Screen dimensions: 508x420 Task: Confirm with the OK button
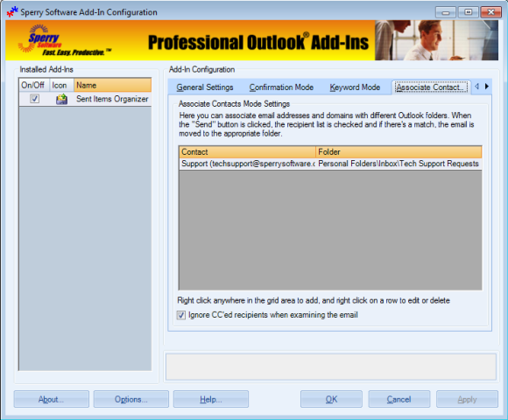[331, 399]
